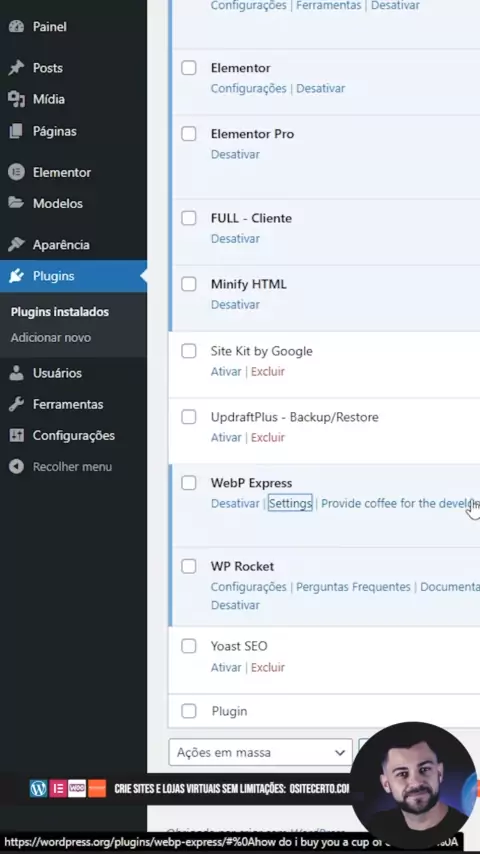Click the WooCommerce logo in bottom banner

77,789
